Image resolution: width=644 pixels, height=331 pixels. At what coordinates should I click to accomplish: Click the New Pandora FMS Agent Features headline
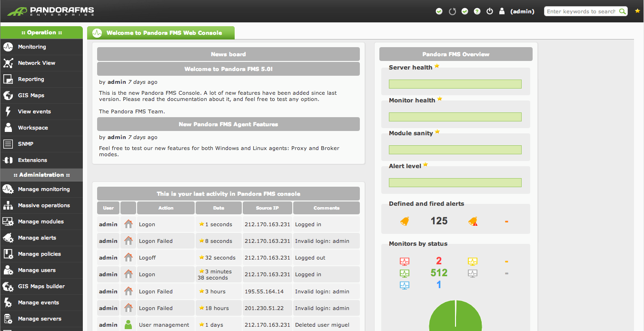coord(228,124)
